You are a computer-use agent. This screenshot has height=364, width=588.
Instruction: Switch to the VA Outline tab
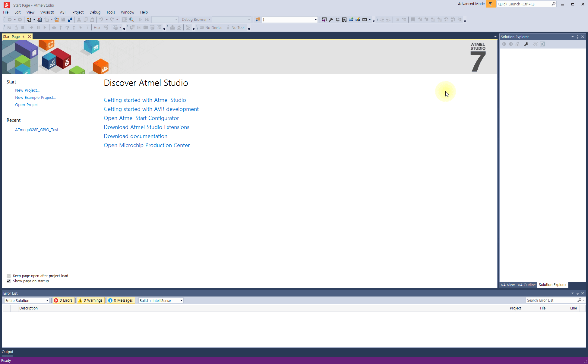(x=526, y=285)
